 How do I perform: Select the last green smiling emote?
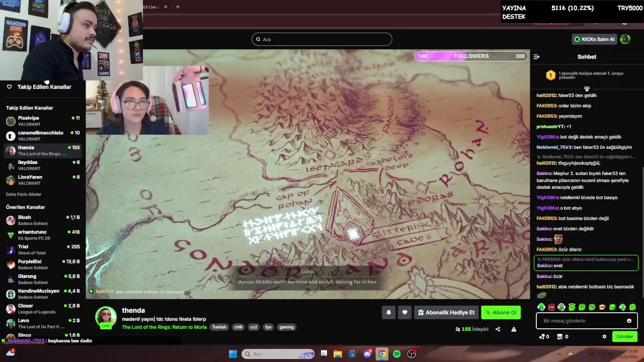pyautogui.click(x=632, y=307)
